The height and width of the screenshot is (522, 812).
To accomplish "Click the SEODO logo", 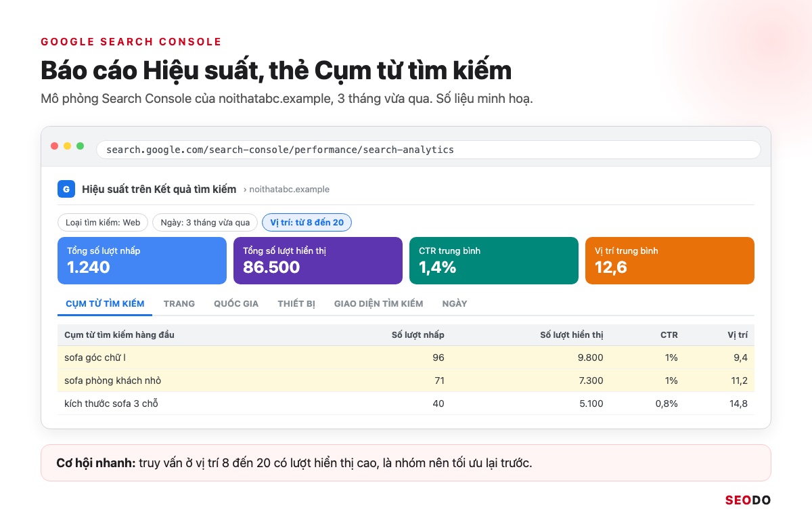I will pos(748,500).
